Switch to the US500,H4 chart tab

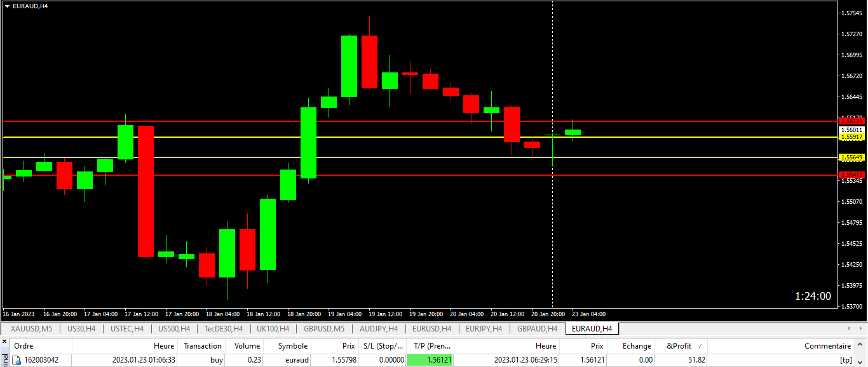point(174,328)
